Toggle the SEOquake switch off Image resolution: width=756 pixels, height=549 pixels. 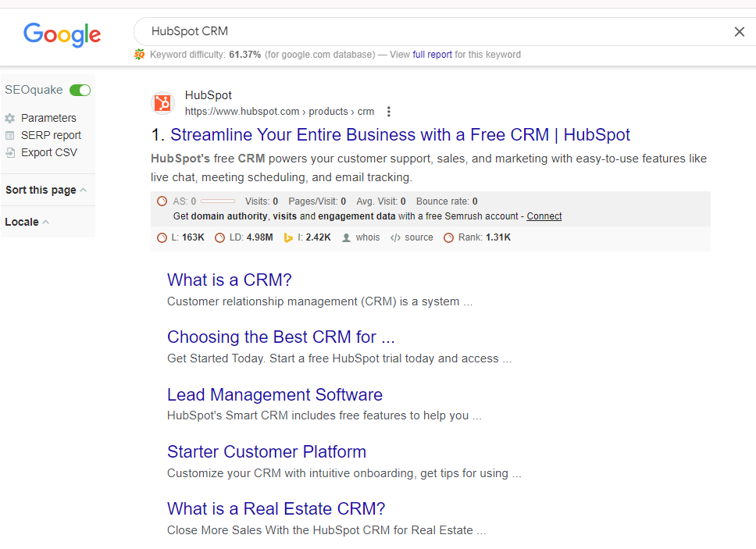tap(80, 90)
